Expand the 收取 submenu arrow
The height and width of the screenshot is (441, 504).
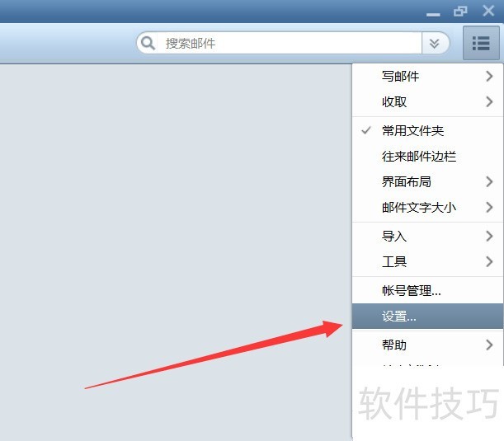(x=489, y=102)
